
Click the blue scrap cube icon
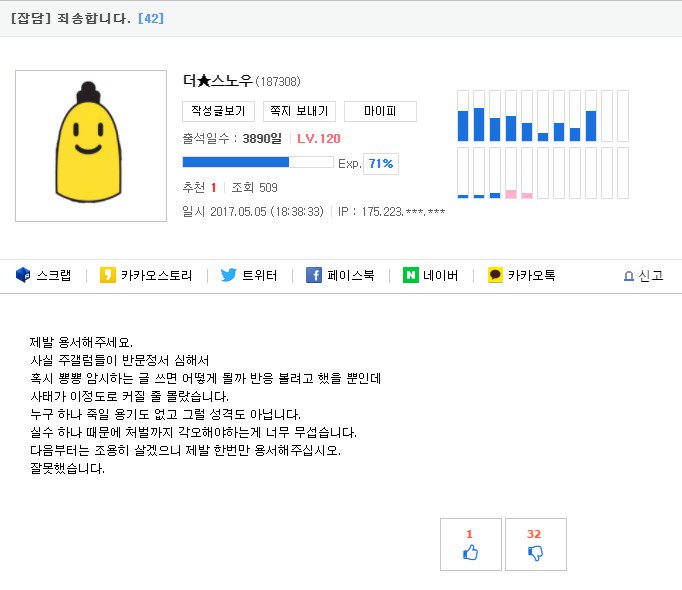coord(23,275)
